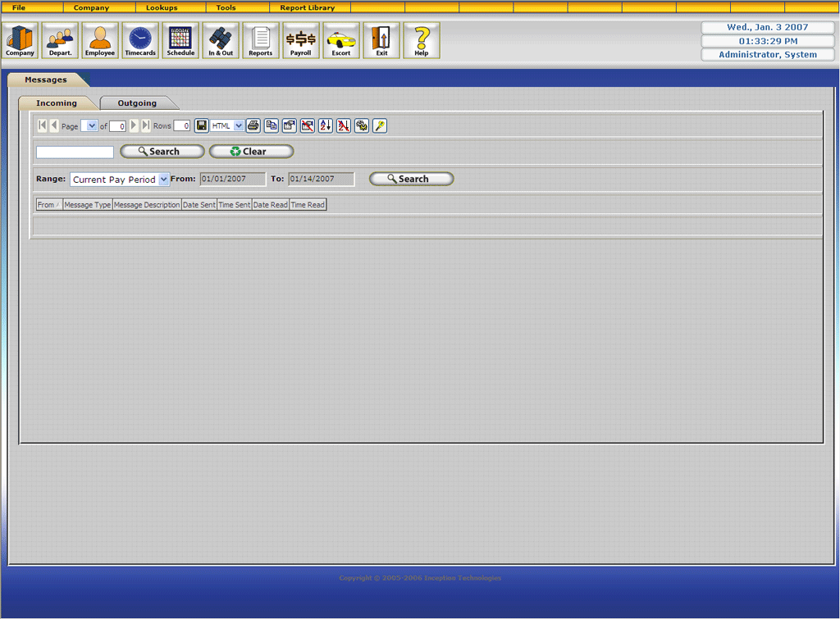The width and height of the screenshot is (840, 619).
Task: Click the empty search text field
Action: 75,152
